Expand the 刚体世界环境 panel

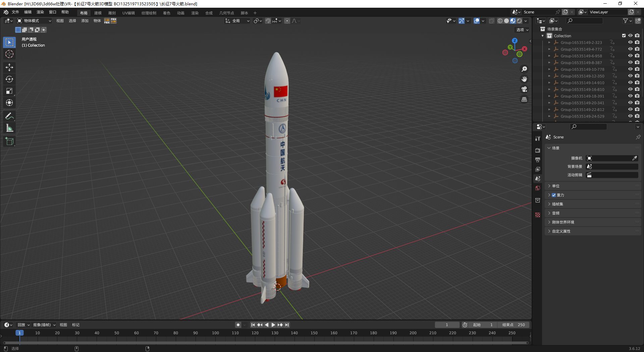[593, 222]
